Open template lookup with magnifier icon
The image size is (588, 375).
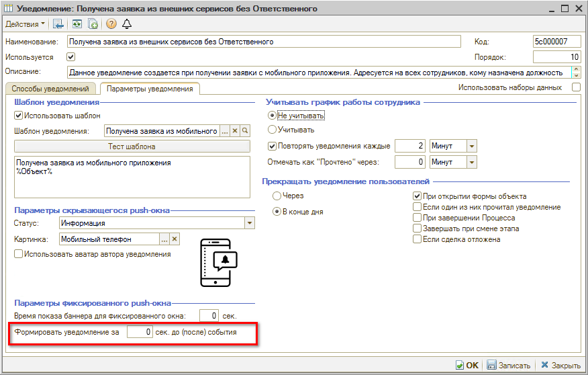(245, 131)
